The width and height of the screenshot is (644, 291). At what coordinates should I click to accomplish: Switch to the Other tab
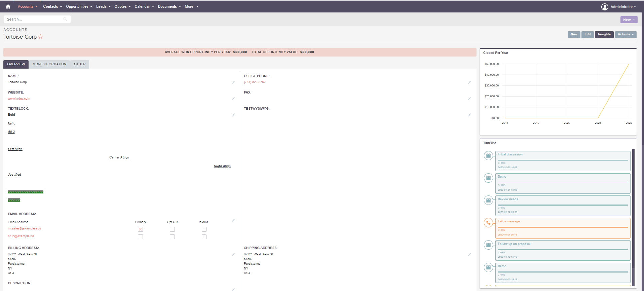pos(80,64)
